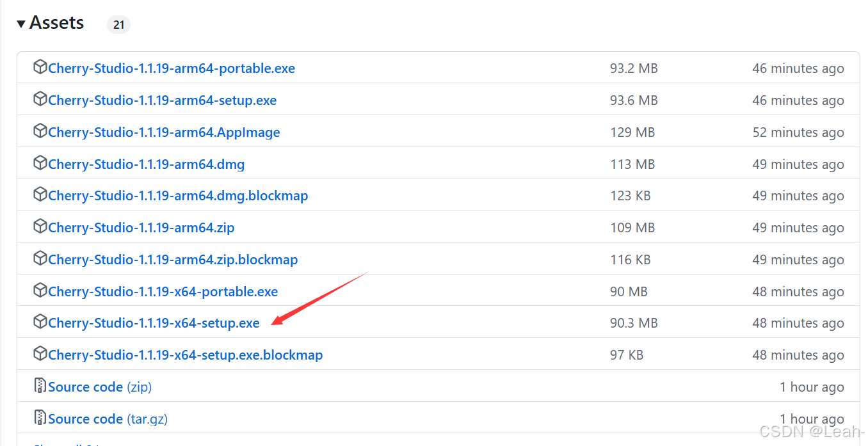Download Source code (tar.gz)
This screenshot has width=868, height=446.
pyautogui.click(x=108, y=419)
